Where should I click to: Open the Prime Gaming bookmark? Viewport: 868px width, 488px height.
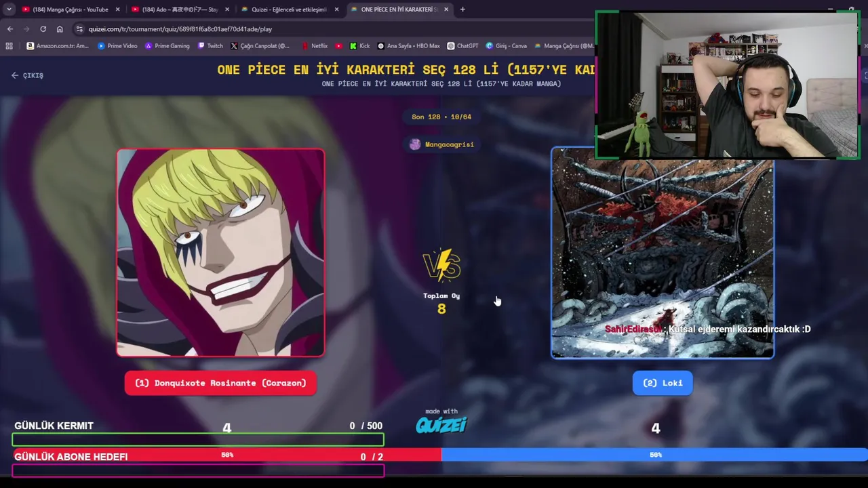pyautogui.click(x=167, y=46)
